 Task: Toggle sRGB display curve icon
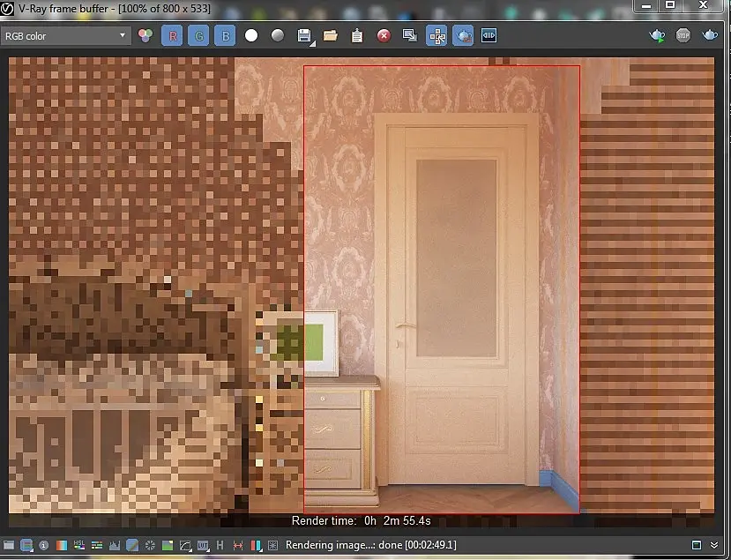185,545
